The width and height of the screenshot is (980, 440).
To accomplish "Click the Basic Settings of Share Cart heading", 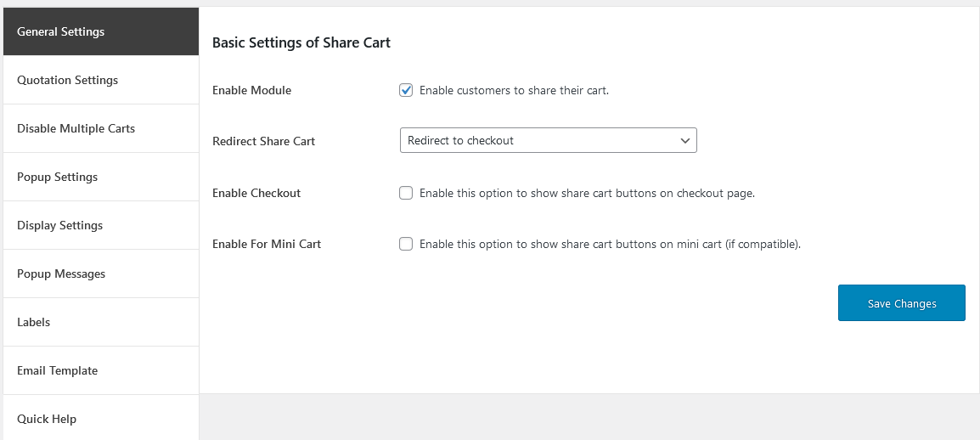I will click(301, 42).
